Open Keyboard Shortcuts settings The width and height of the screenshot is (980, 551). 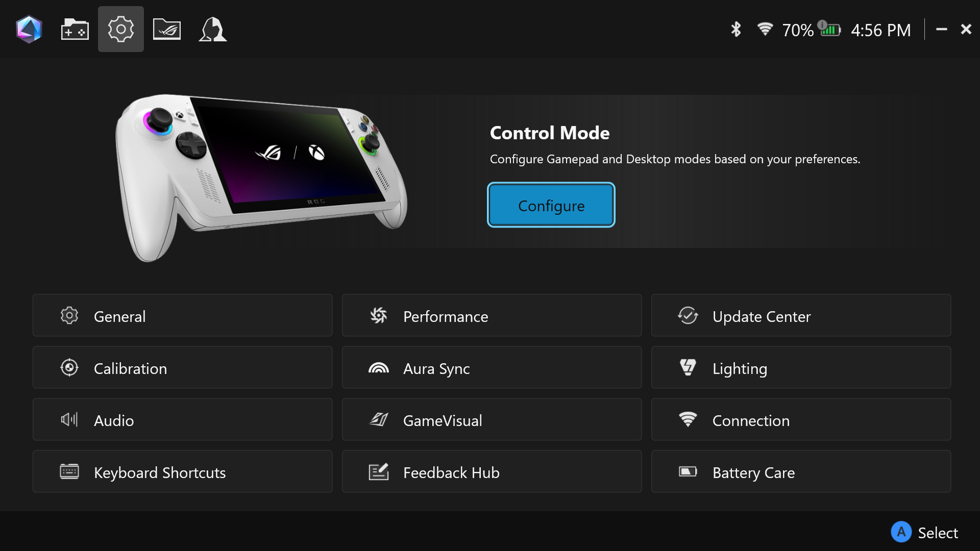[x=183, y=471]
